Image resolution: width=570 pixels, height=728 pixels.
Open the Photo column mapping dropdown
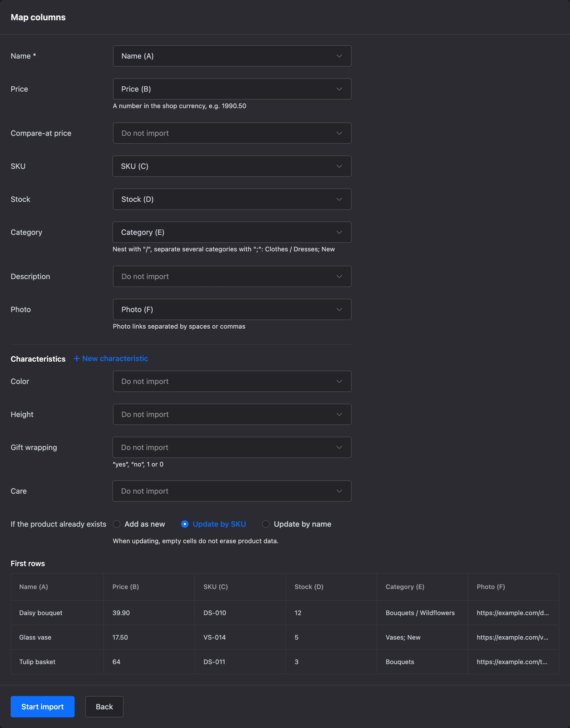click(x=232, y=309)
